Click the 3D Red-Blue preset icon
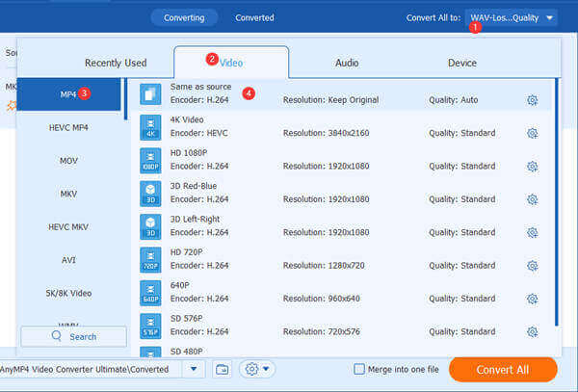 pos(150,194)
